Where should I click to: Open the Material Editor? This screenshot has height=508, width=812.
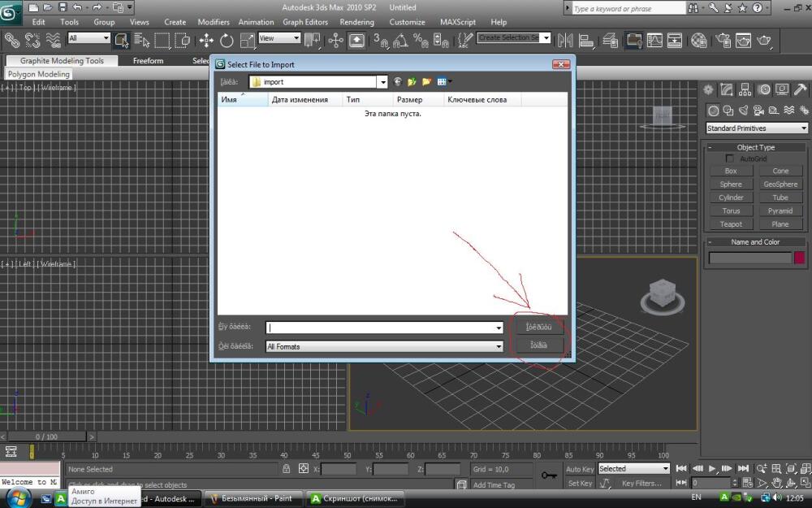[698, 40]
